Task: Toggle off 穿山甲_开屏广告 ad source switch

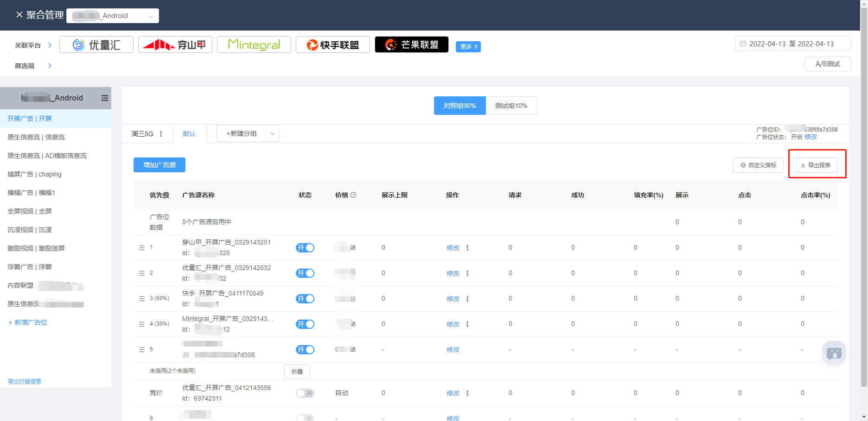Action: point(305,248)
